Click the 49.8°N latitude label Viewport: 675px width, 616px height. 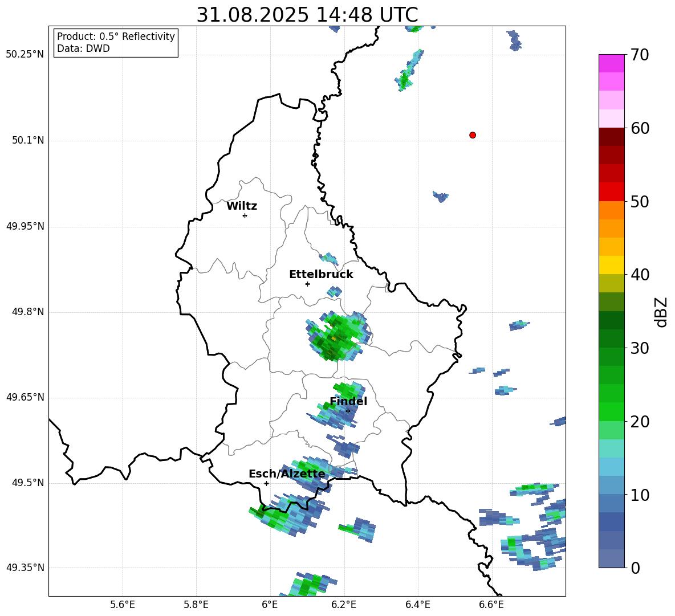[x=28, y=312]
